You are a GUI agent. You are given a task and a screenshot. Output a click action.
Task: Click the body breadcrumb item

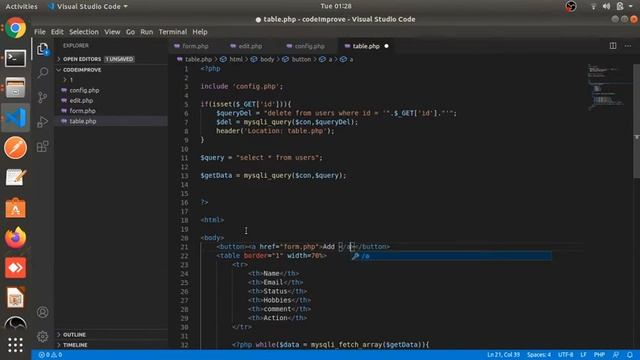coord(267,60)
